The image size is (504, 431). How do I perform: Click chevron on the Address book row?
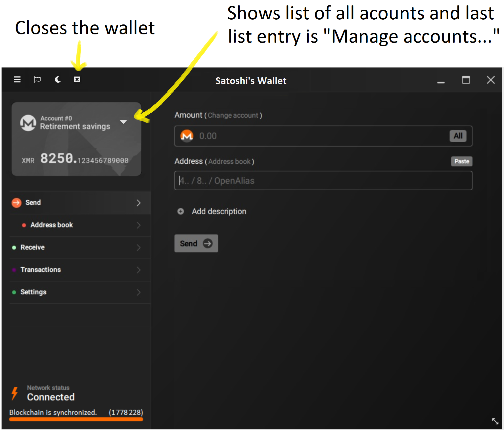click(x=139, y=225)
